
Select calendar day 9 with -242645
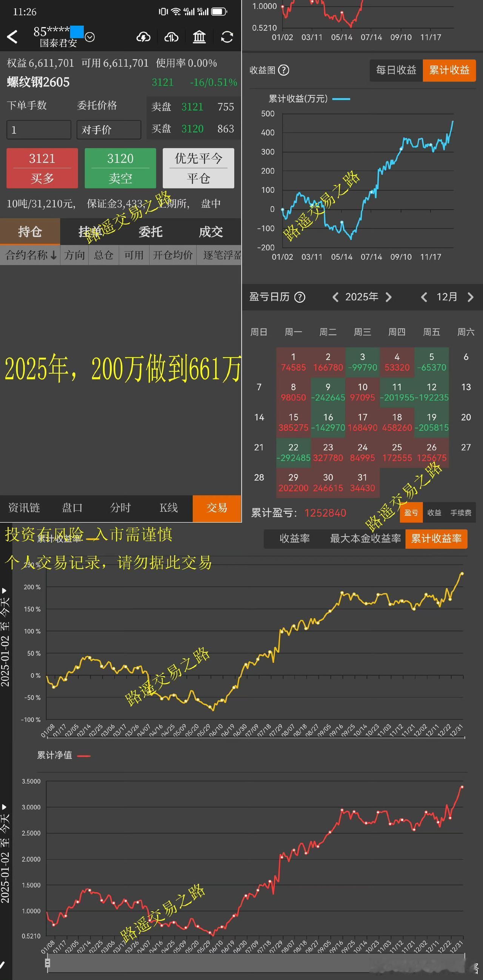tap(328, 392)
